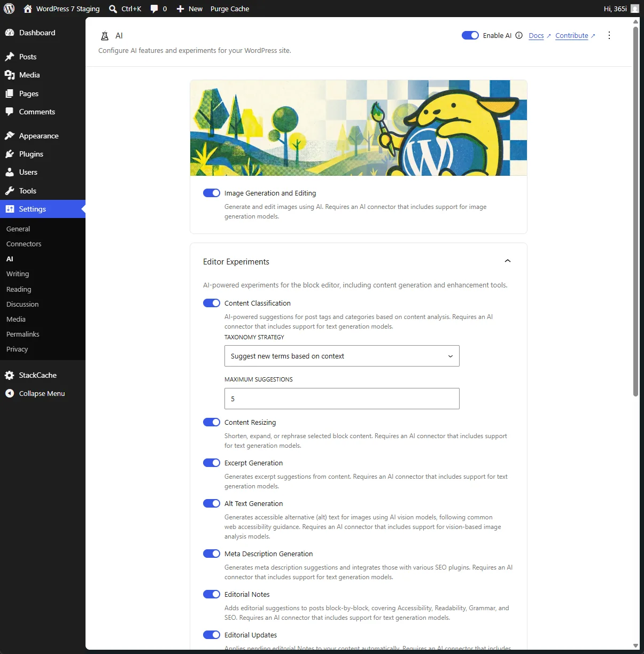644x654 pixels.
Task: Toggle the Editorial Notes switch
Action: 212,594
